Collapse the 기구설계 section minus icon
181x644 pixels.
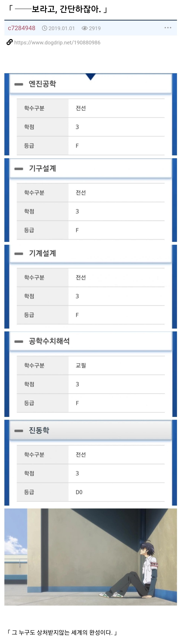(x=19, y=169)
